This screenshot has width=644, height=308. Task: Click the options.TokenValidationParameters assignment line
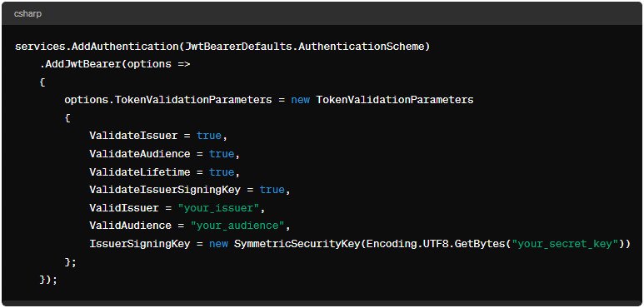coord(269,100)
